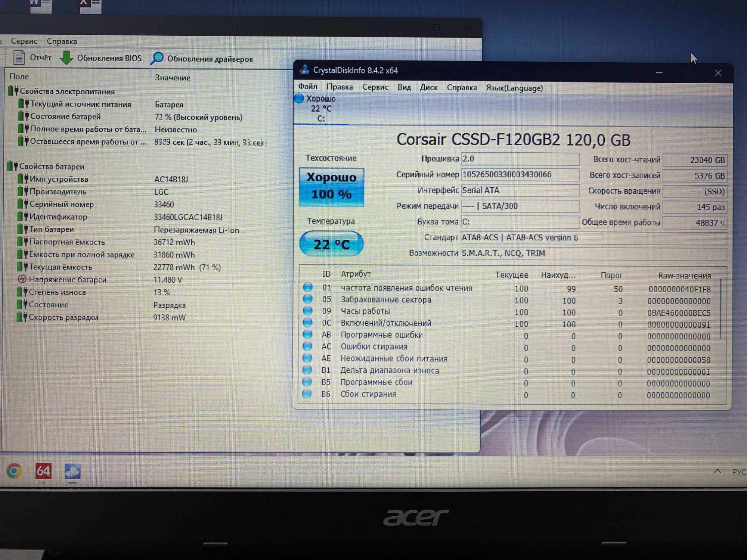Click the Общее время работы value 48837 ч
The height and width of the screenshot is (560, 747).
click(x=695, y=223)
